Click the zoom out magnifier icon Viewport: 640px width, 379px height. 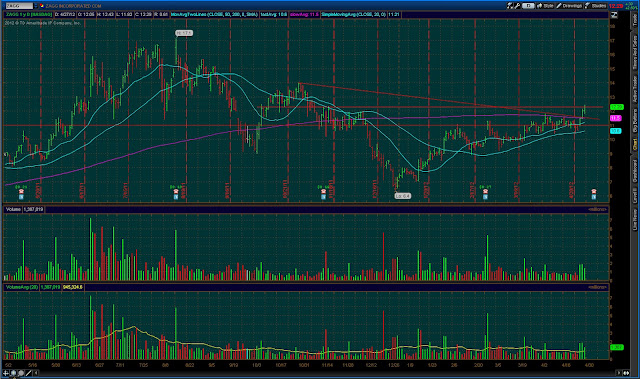(x=21, y=373)
